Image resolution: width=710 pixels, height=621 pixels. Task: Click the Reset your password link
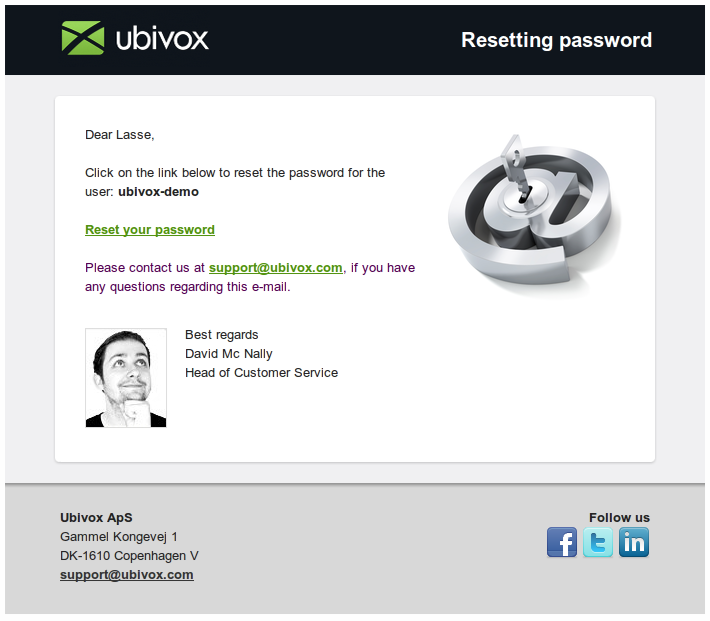[x=150, y=230]
